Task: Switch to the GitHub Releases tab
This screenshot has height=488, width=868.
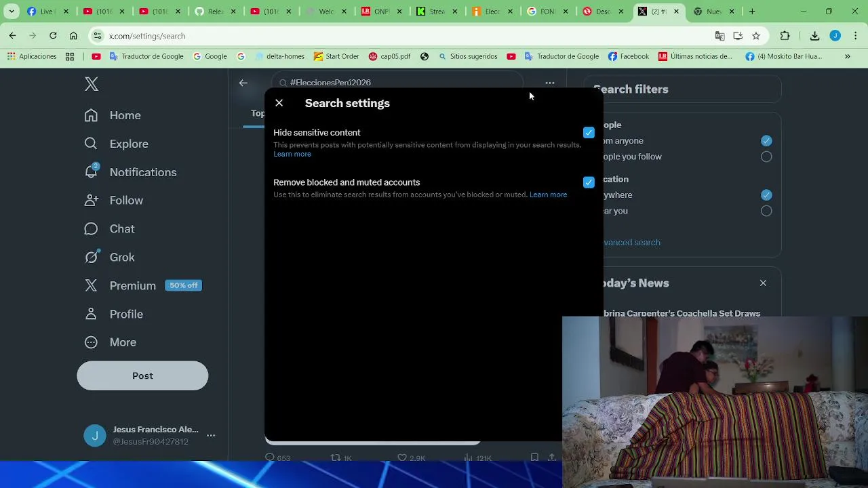Action: (216, 12)
